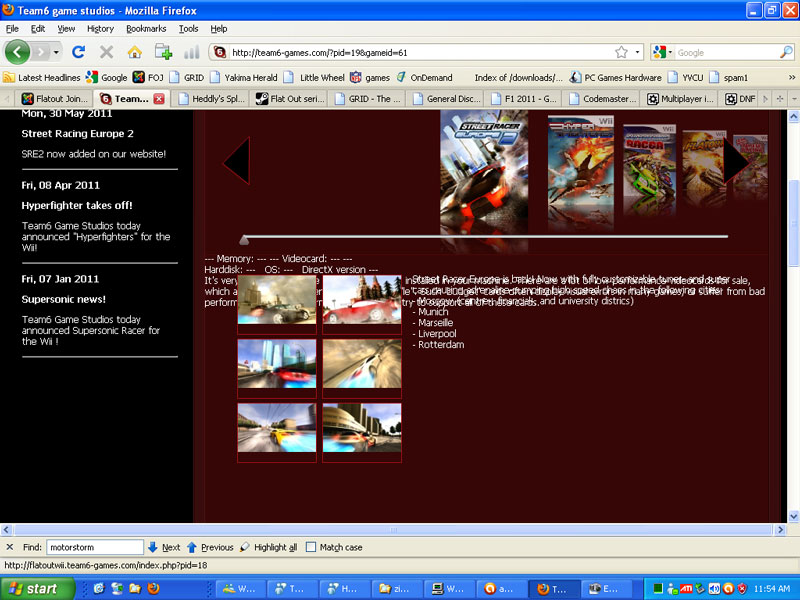The height and width of the screenshot is (600, 800).
Task: Open the OnDemand bookmark
Action: pos(424,78)
